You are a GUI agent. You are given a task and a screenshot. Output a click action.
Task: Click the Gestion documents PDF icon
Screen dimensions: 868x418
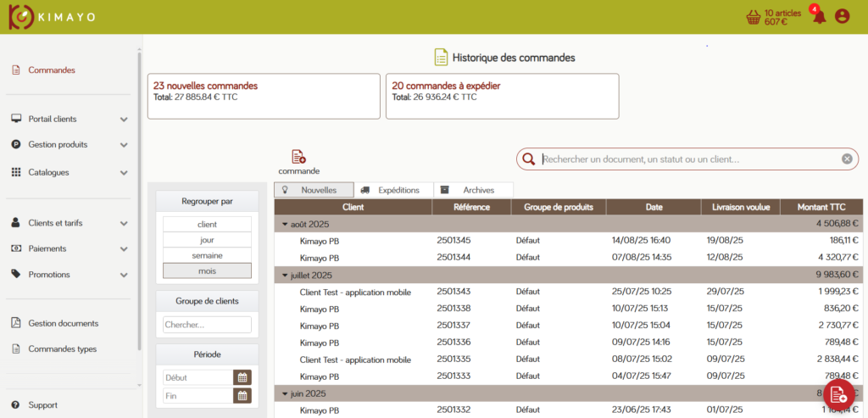point(16,323)
